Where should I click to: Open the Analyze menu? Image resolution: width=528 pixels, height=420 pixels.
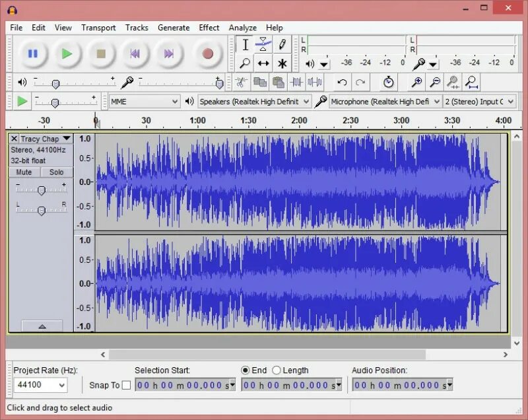[x=242, y=28]
